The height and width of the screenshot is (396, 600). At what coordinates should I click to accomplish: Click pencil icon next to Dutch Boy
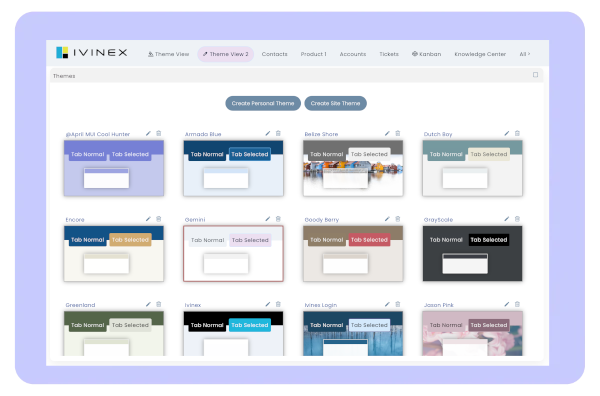pyautogui.click(x=507, y=134)
